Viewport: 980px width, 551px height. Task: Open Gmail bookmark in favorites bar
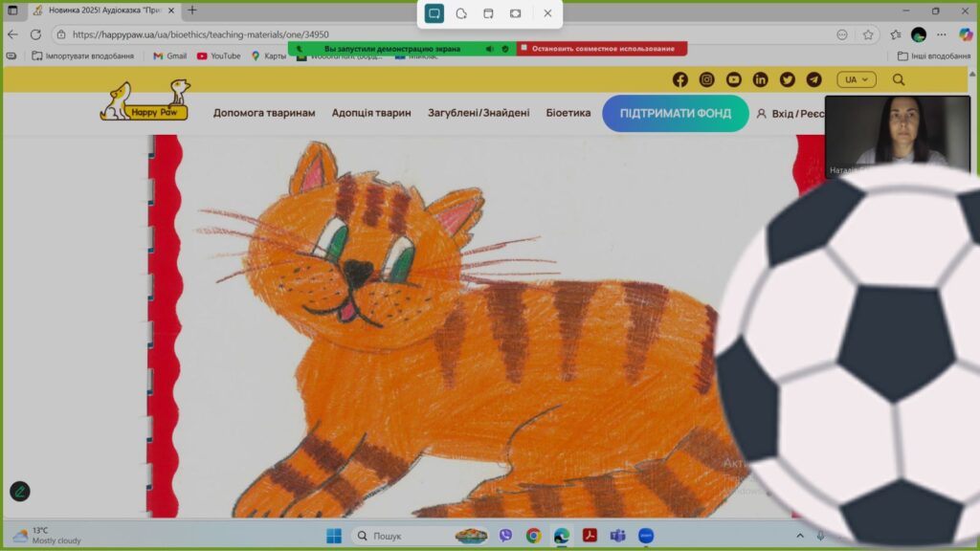(x=169, y=56)
